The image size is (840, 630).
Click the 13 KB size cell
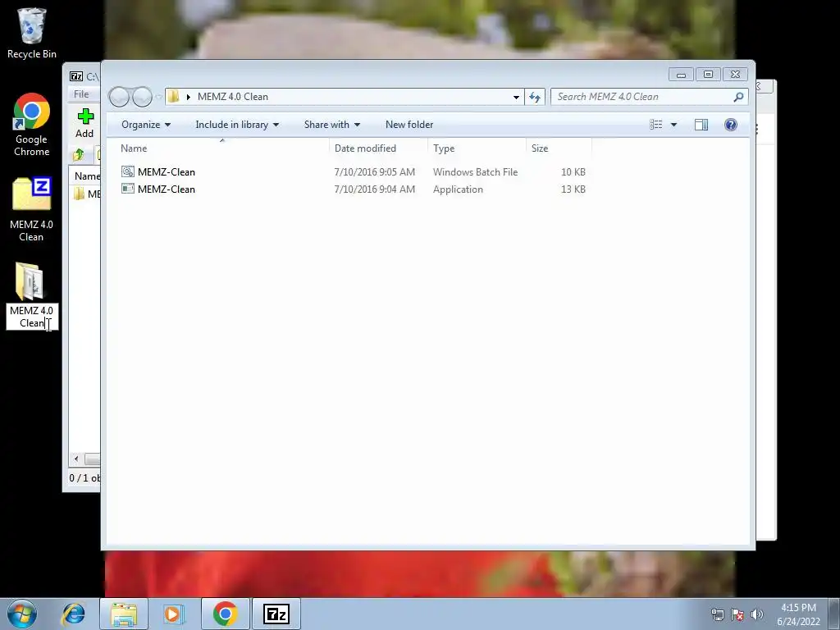[x=573, y=189]
